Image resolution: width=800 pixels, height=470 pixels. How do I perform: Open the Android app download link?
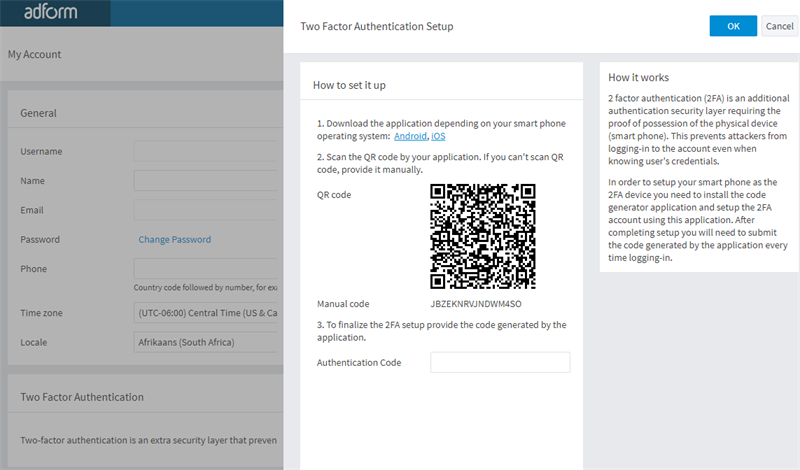coord(410,136)
